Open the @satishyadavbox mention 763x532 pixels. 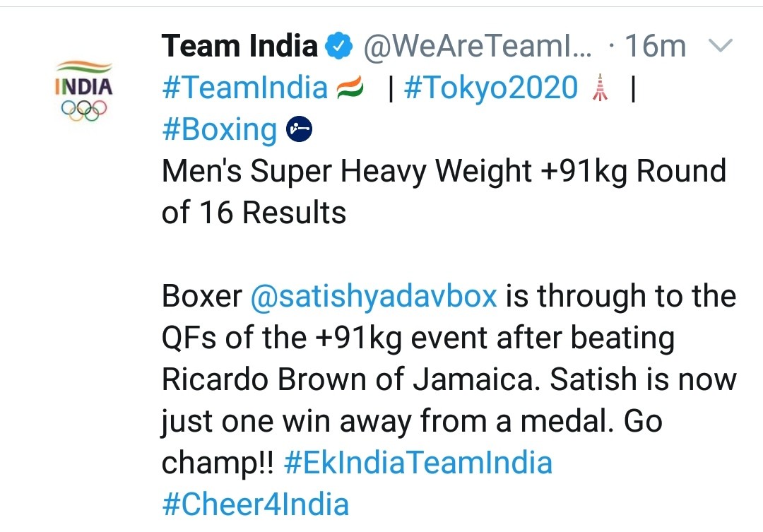(x=374, y=296)
